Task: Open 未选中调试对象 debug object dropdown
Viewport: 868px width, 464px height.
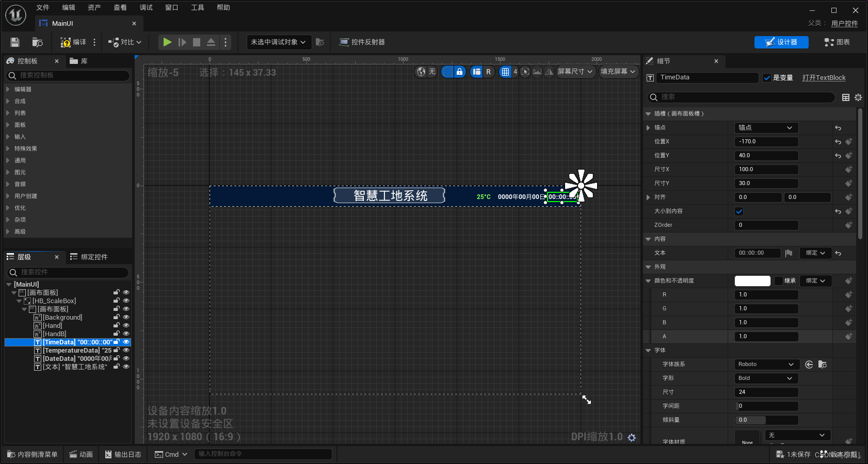Action: [x=279, y=42]
